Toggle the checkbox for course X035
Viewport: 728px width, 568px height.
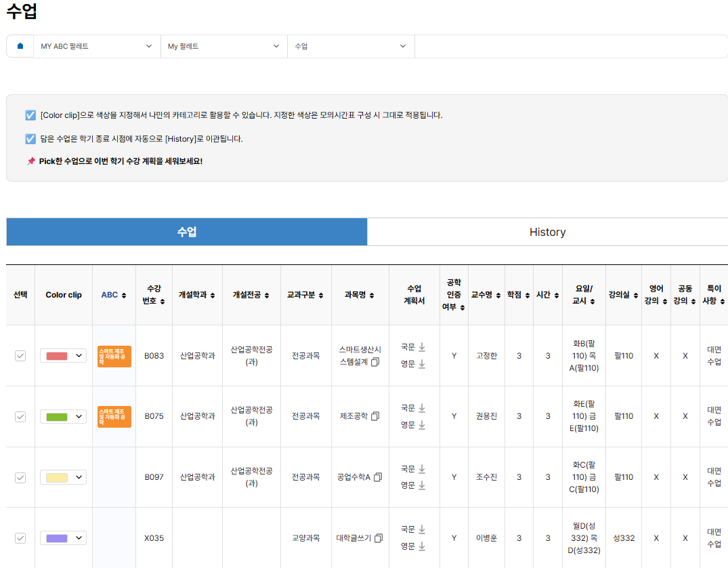click(x=20, y=538)
